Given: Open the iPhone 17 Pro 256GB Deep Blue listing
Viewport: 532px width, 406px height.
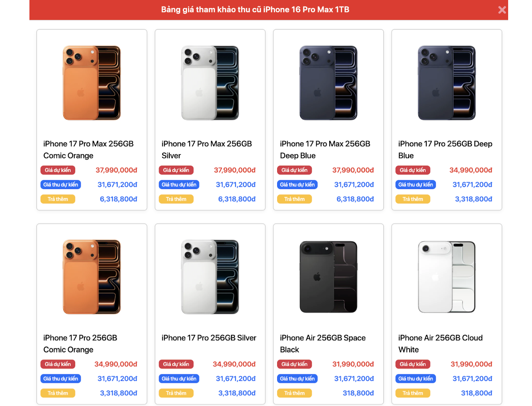Looking at the screenshot, I should pos(445,149).
